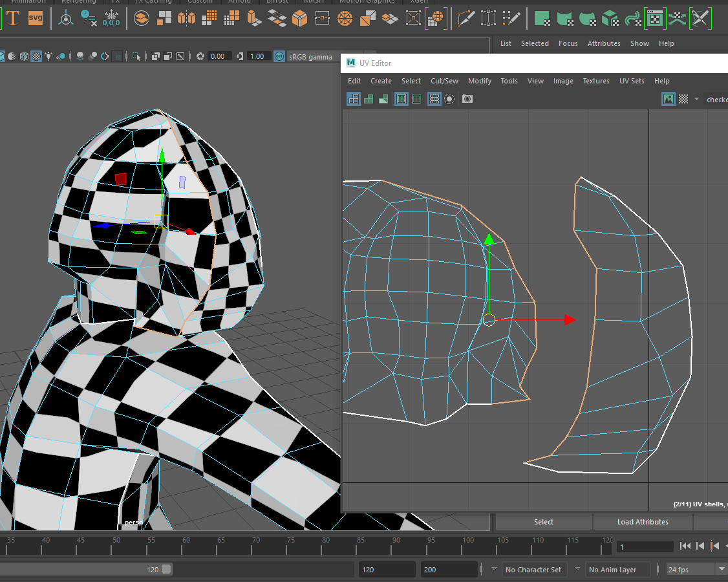The width and height of the screenshot is (728, 582).
Task: Click the 3D Cut and Sew scissors icon
Action: pos(700,19)
